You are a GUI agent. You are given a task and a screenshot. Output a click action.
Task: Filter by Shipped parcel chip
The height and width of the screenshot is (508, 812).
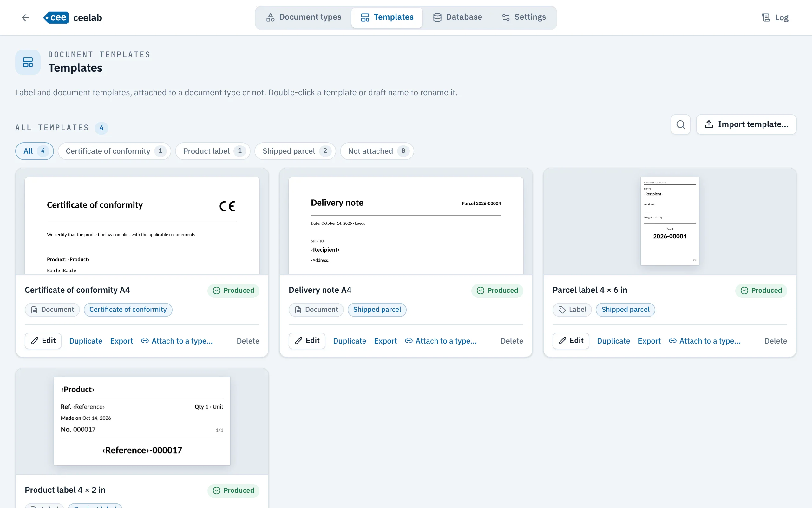point(295,151)
